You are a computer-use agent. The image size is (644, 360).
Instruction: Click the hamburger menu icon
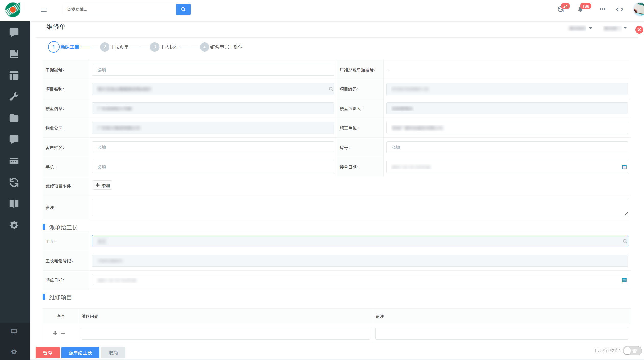[44, 10]
